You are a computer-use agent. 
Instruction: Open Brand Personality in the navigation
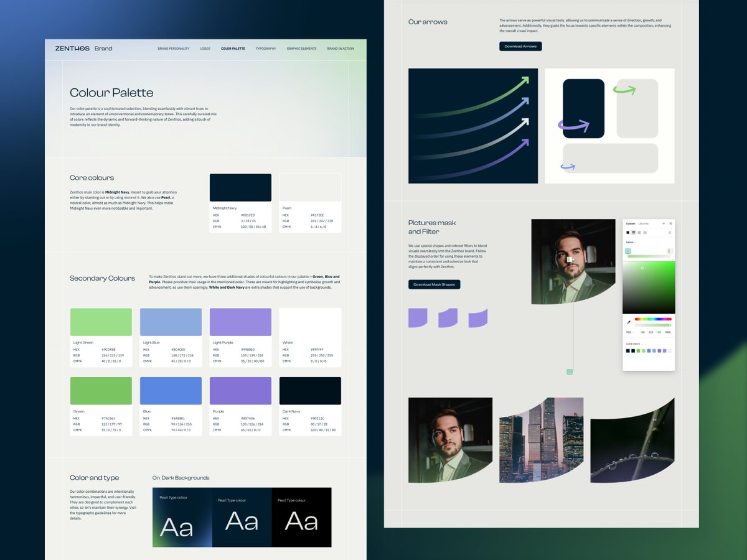tap(174, 49)
